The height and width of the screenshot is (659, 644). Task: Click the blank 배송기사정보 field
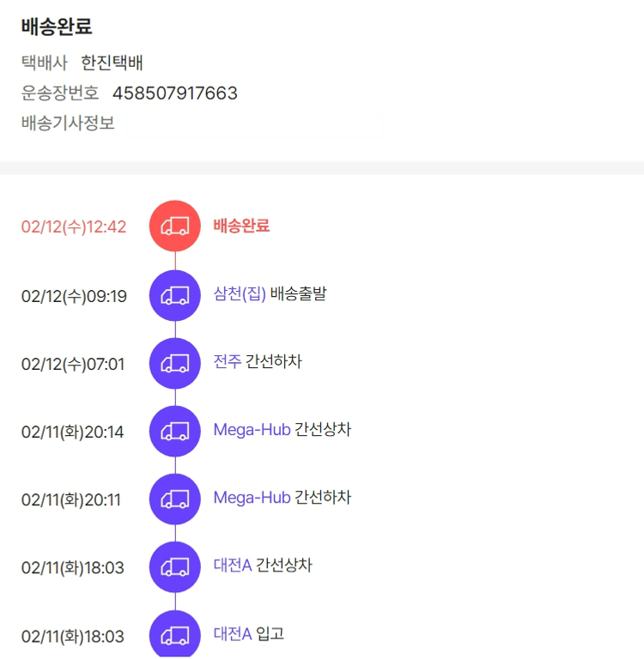pyautogui.click(x=253, y=124)
